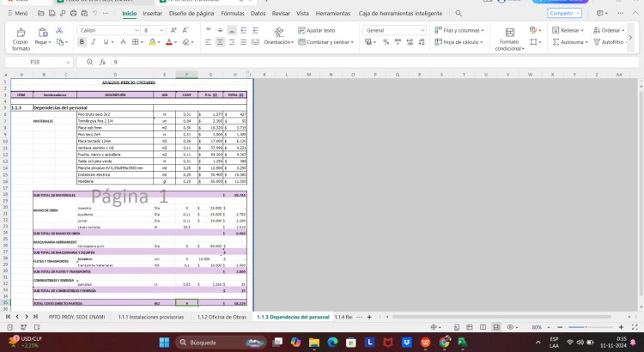
Task: Click the Autofiltro button
Action: [609, 42]
